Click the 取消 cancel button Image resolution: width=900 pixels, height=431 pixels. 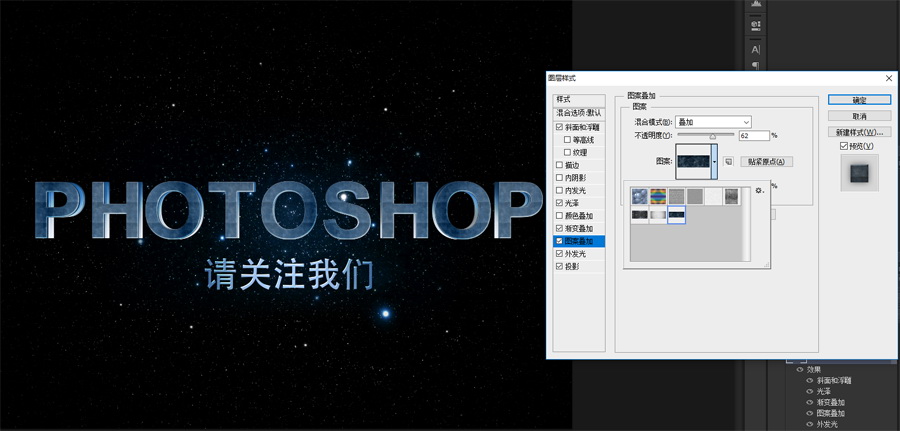pos(859,116)
